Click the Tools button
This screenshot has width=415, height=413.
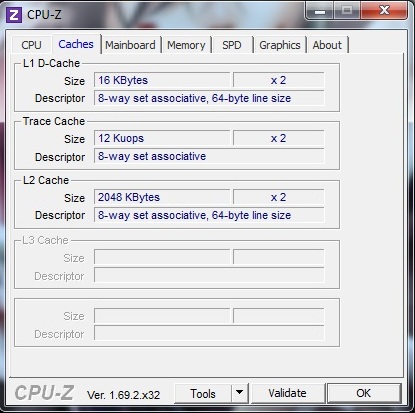[203, 394]
